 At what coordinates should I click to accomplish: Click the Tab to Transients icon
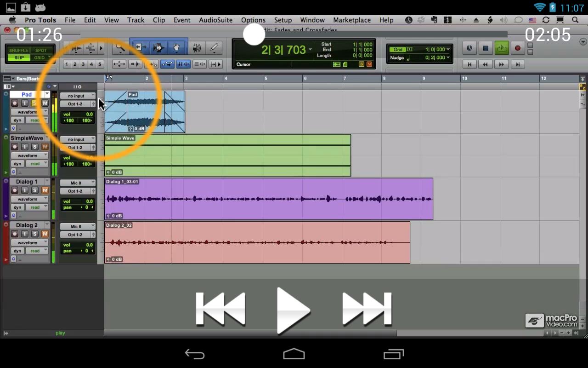point(135,64)
